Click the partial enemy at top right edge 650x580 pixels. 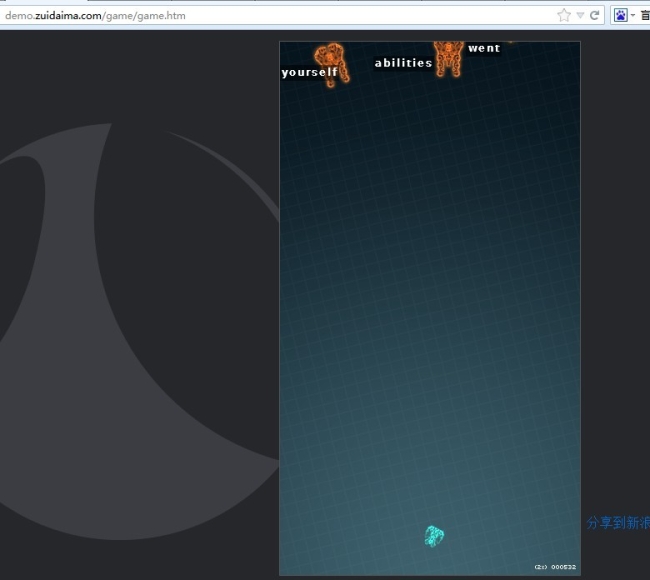(511, 42)
